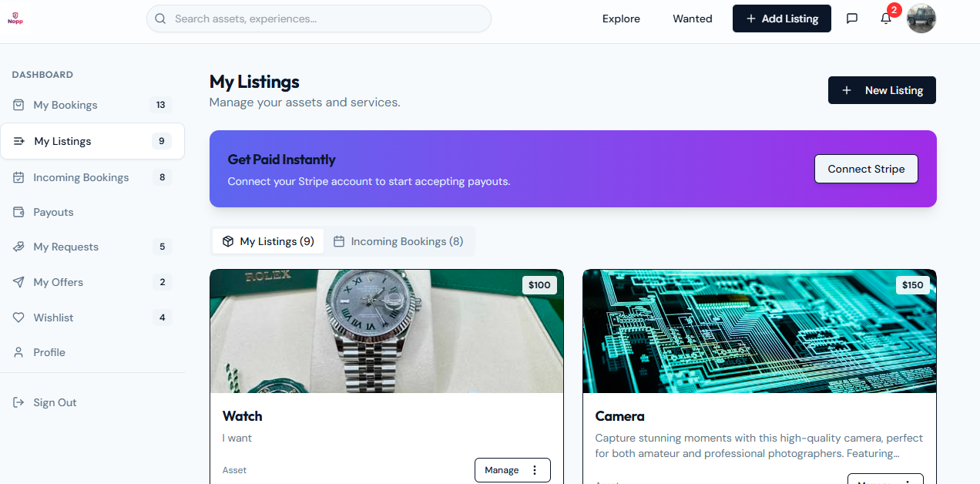Open the Profile sidebar item
Viewport: 980px width, 484px height.
pyautogui.click(x=49, y=352)
